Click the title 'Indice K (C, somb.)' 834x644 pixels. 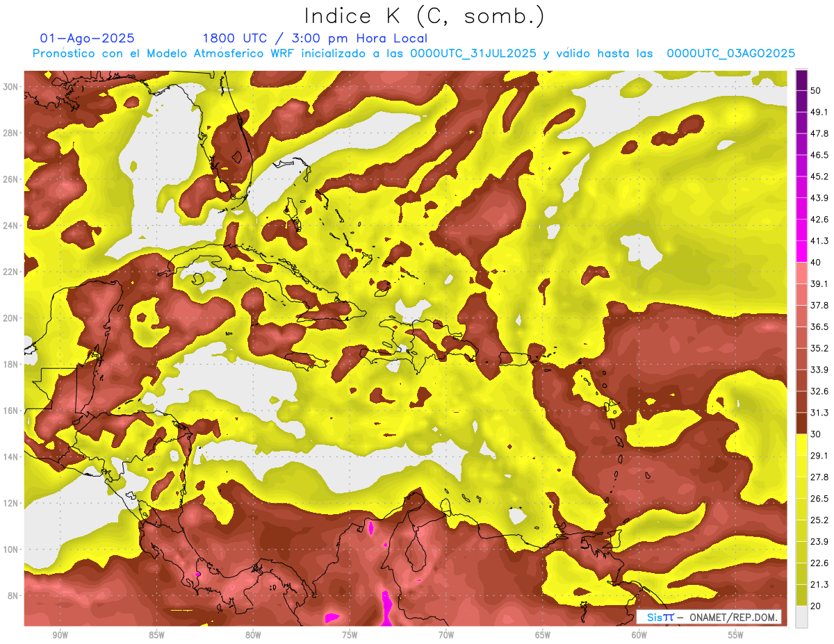[424, 16]
